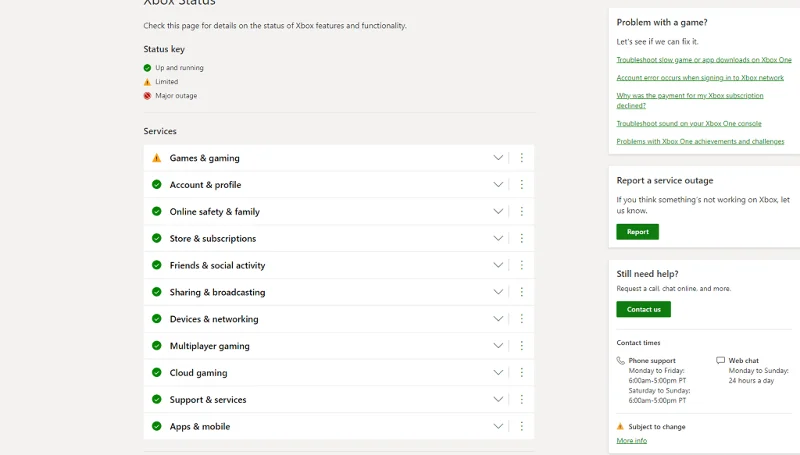Viewport: 800px width, 455px height.
Task: Open the three-dot menu for Cloud gaming
Action: [x=521, y=372]
